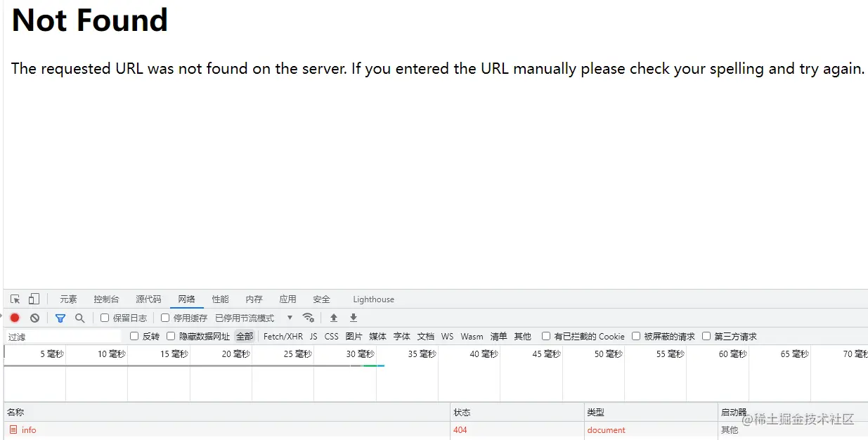868x440 pixels.
Task: Sort by the 状态 column header
Action: (517, 412)
